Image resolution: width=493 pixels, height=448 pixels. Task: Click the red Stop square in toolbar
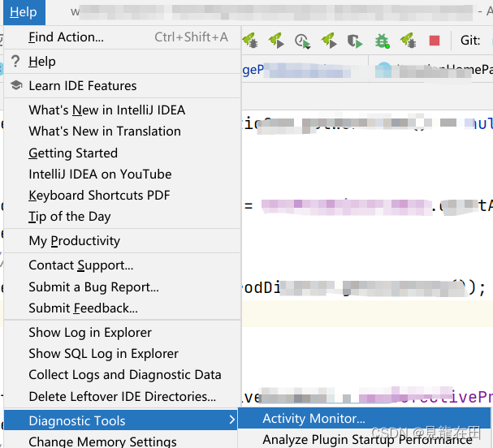click(435, 41)
